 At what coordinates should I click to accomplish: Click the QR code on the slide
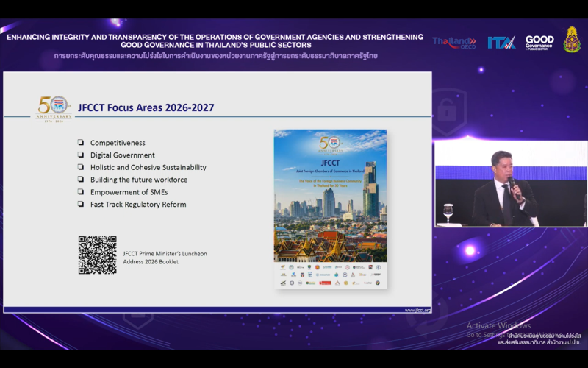tap(98, 255)
